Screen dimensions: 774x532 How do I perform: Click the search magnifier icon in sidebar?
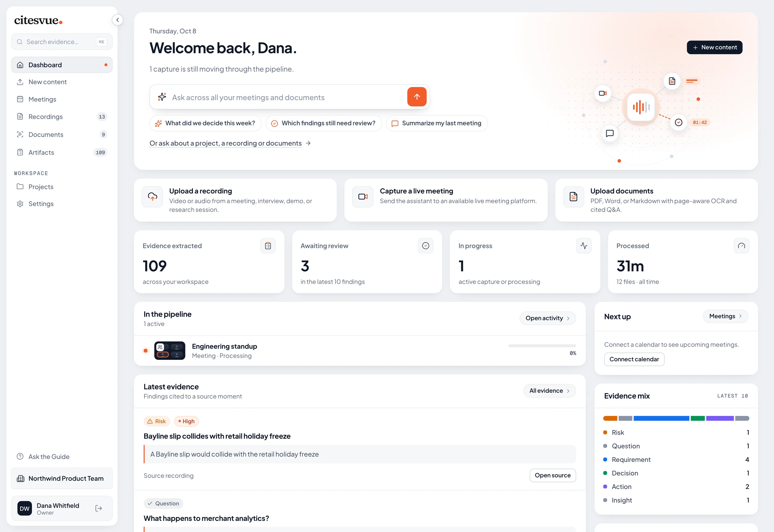click(x=20, y=42)
